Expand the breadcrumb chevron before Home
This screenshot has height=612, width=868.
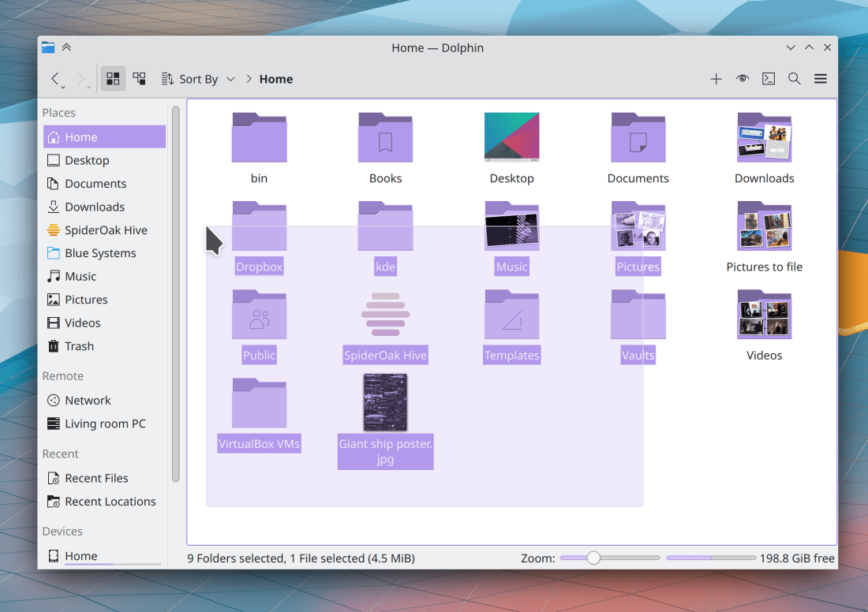click(x=249, y=79)
